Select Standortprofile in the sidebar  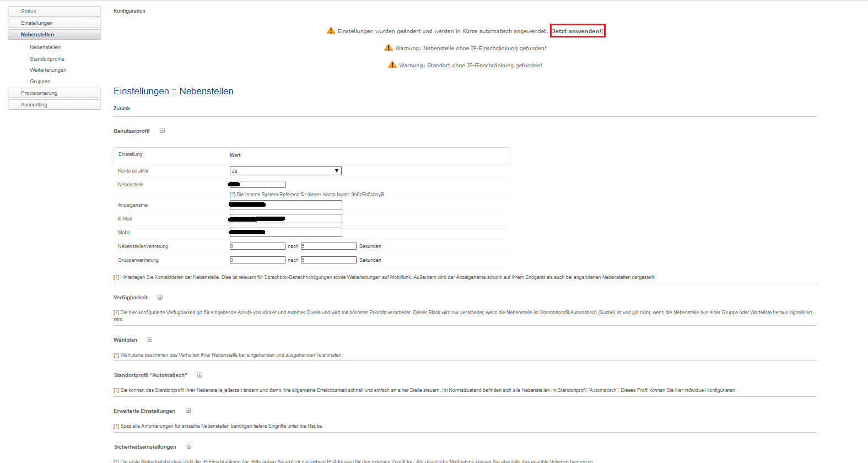click(x=47, y=59)
